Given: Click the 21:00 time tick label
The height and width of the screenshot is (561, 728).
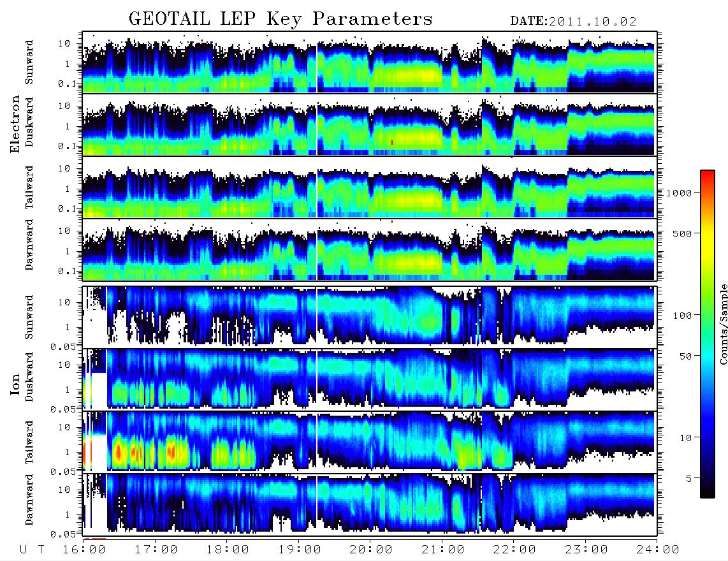Looking at the screenshot, I should (x=443, y=550).
